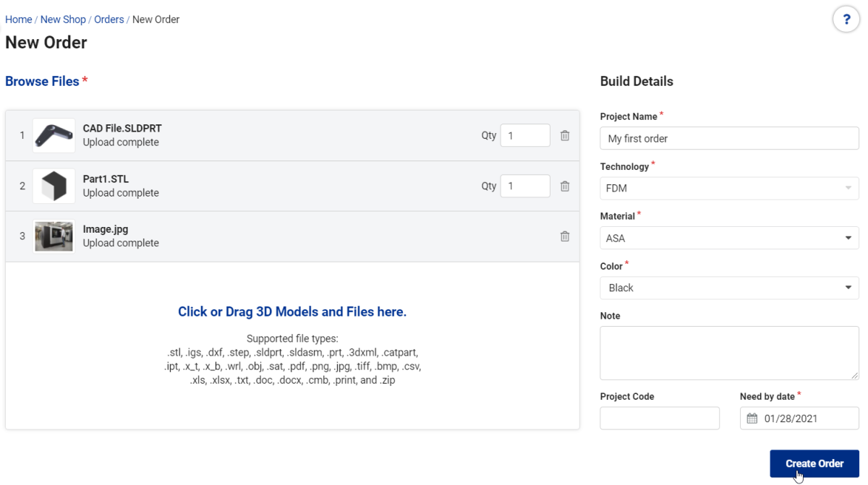The height and width of the screenshot is (485, 868).
Task: Select the Part1.STL file name
Action: pyautogui.click(x=106, y=179)
